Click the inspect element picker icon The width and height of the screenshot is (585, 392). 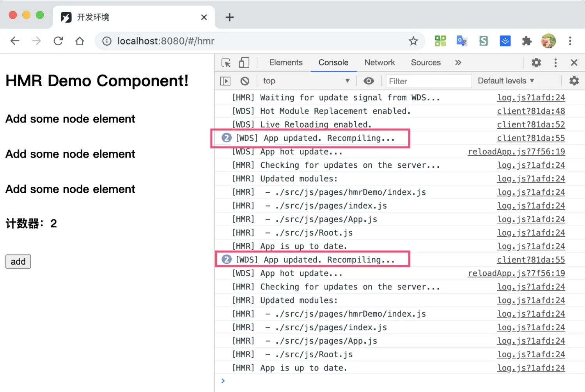point(226,63)
